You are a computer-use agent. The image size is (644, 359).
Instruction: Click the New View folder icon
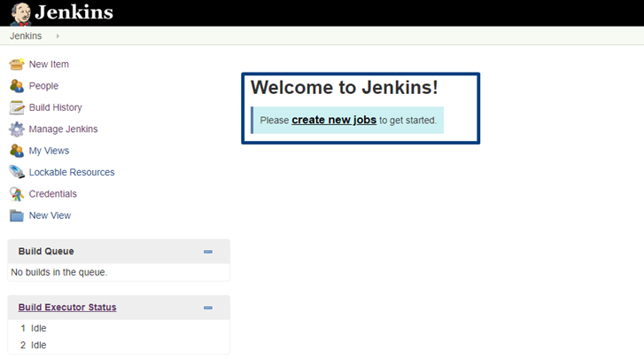[x=17, y=215]
